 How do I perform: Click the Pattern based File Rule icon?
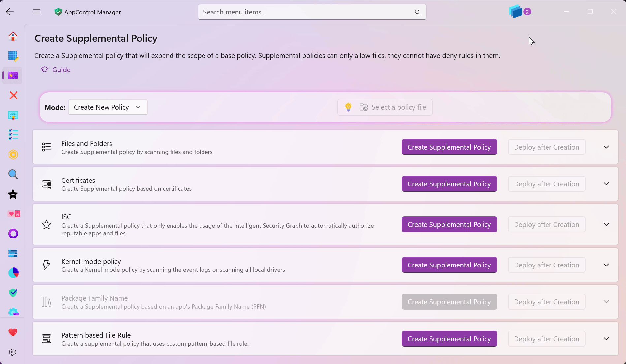[x=47, y=339]
